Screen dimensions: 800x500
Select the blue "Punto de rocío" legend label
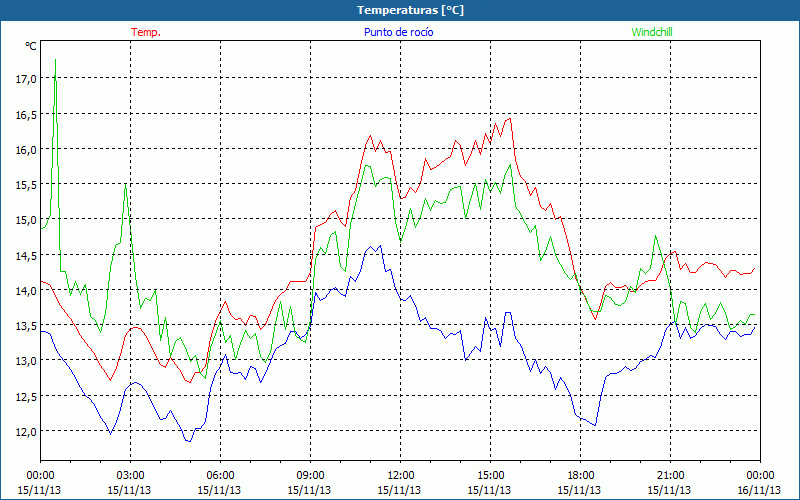tap(398, 32)
